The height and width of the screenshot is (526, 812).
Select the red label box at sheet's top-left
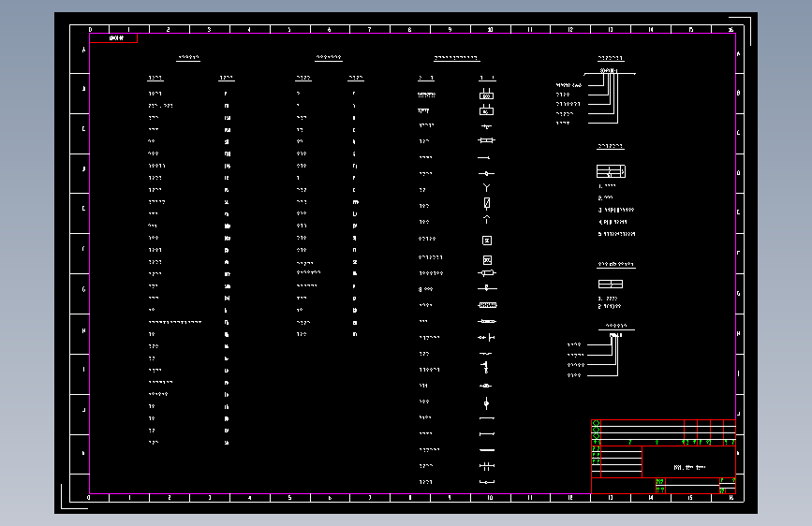(x=113, y=38)
